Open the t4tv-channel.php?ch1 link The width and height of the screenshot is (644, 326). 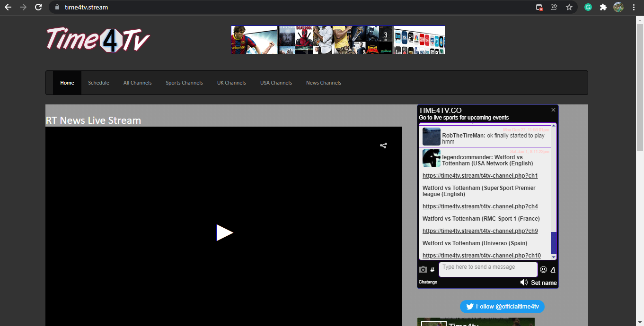pyautogui.click(x=480, y=176)
